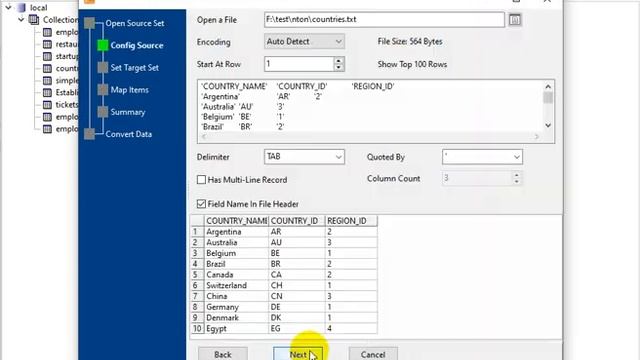Open the Encoding Auto Detect dropdown

[304, 42]
